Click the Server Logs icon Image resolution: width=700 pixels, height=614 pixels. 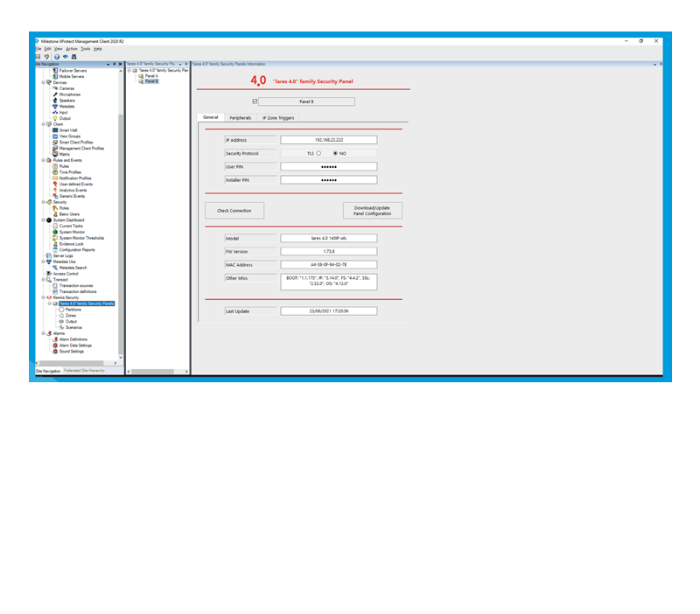coord(49,255)
